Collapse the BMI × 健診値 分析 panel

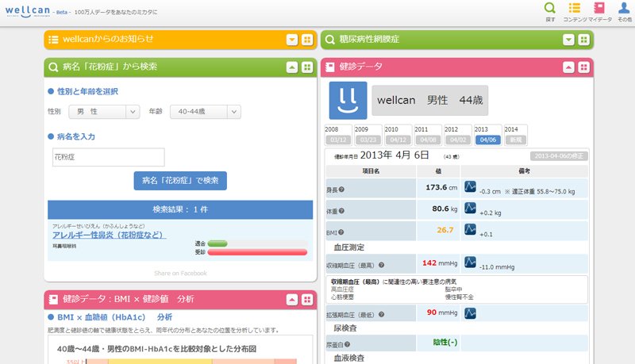click(292, 300)
